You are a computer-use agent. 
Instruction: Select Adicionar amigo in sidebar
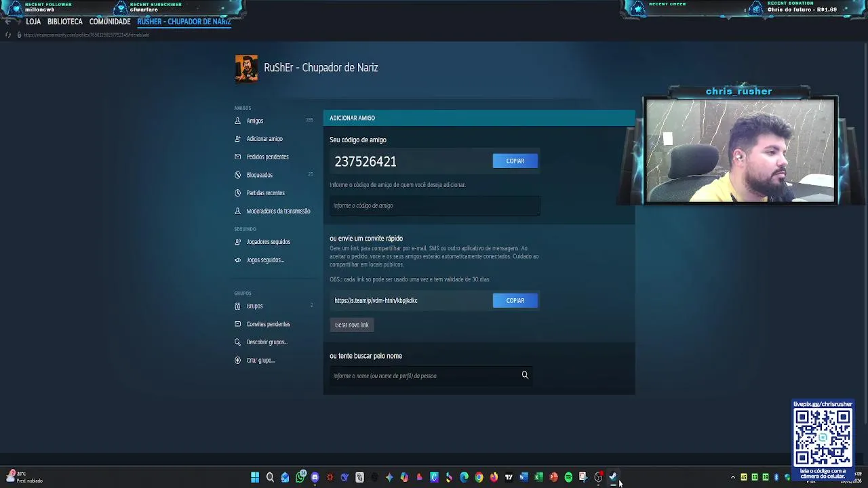click(x=264, y=139)
